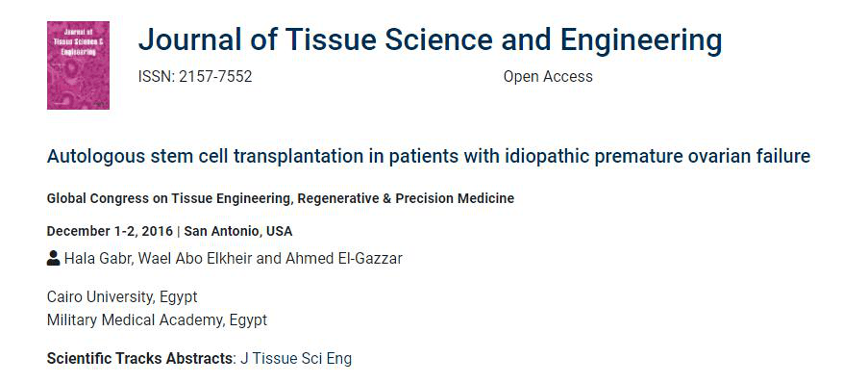The height and width of the screenshot is (383, 868).
Task: Select the ISSN: 2157-7552 text
Action: click(x=195, y=76)
